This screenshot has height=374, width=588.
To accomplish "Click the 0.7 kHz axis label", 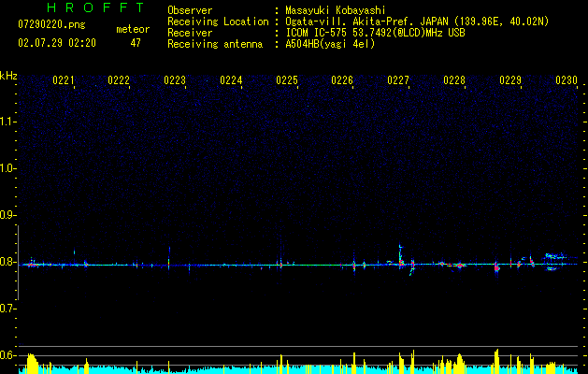I will (7, 309).
